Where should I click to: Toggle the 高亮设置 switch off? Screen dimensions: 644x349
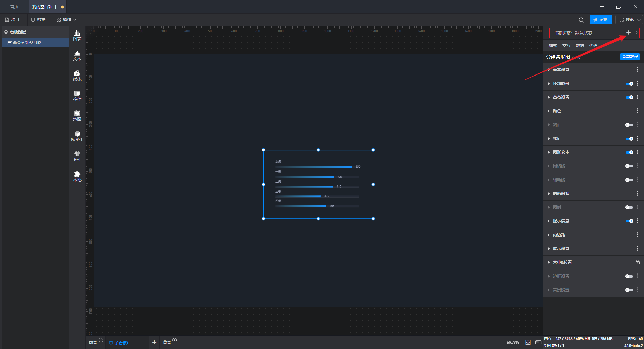pyautogui.click(x=629, y=97)
